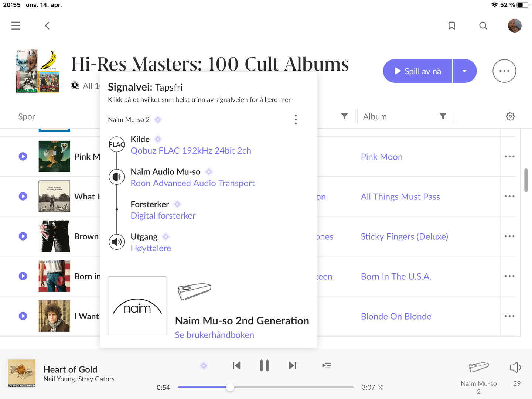The image size is (532, 399).
Task: Open the Digital forsterker link
Action: [x=163, y=216]
